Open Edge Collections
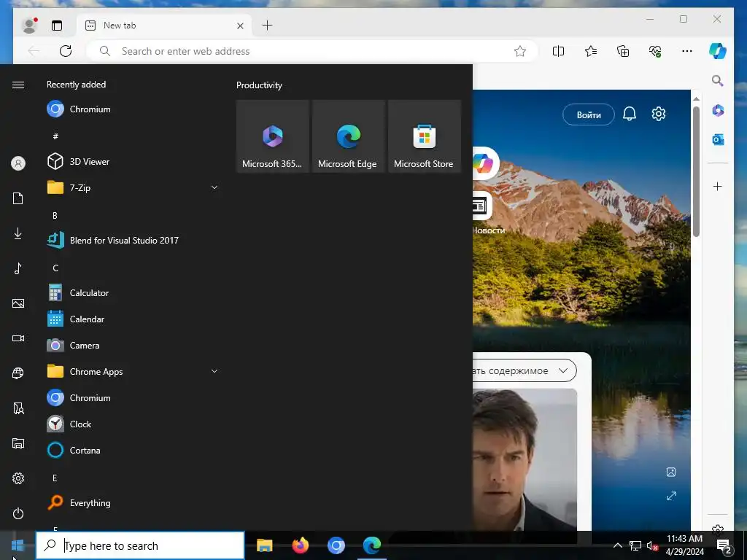Screen dimensions: 747x560 point(623,51)
